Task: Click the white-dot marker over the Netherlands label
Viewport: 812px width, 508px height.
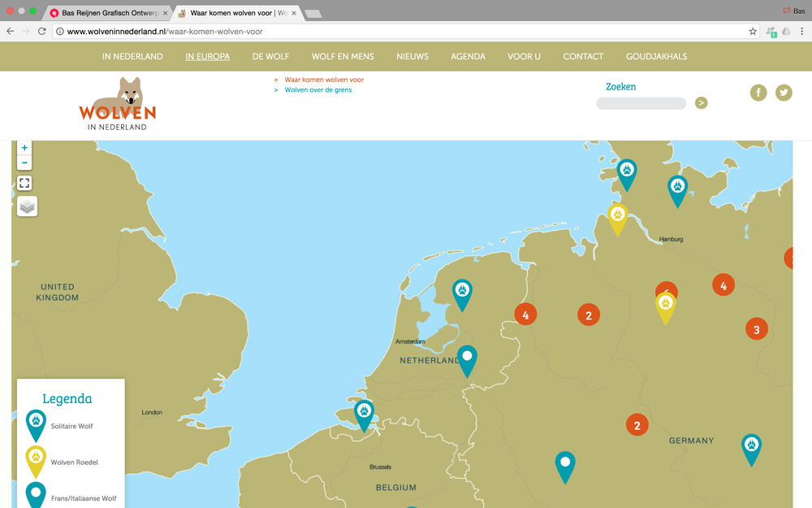Action: tap(467, 358)
